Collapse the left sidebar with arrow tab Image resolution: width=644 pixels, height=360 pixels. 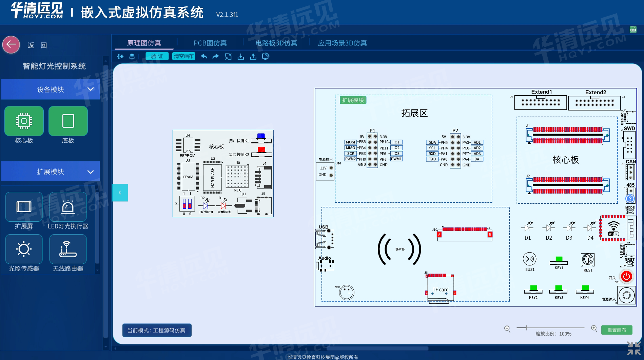pos(120,193)
